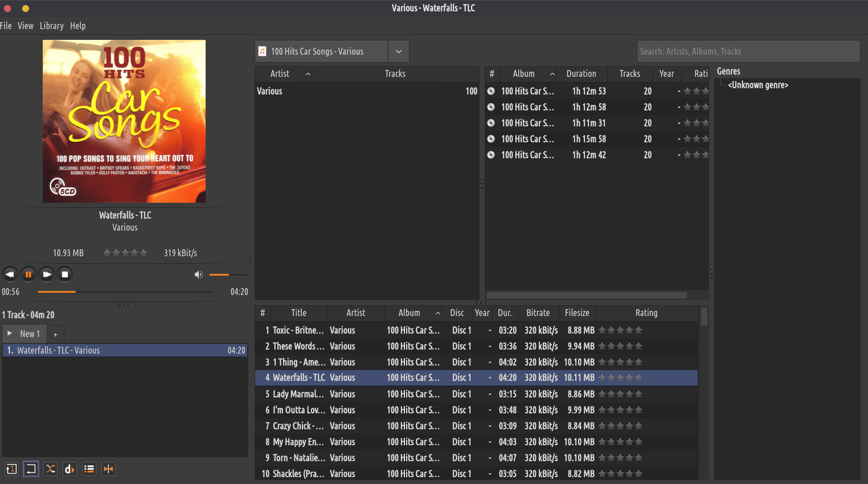
Task: Sort tracks by Title column header
Action: coord(299,313)
